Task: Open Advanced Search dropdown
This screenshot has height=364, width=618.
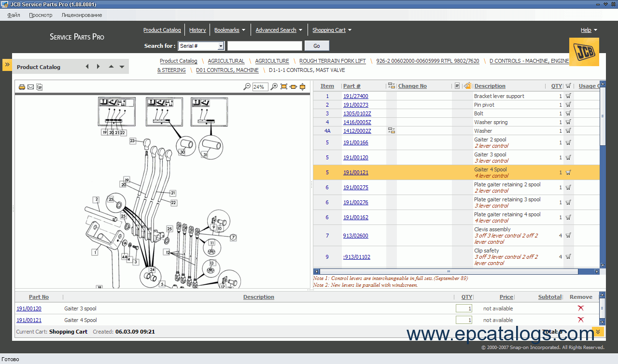Action: 279,30
